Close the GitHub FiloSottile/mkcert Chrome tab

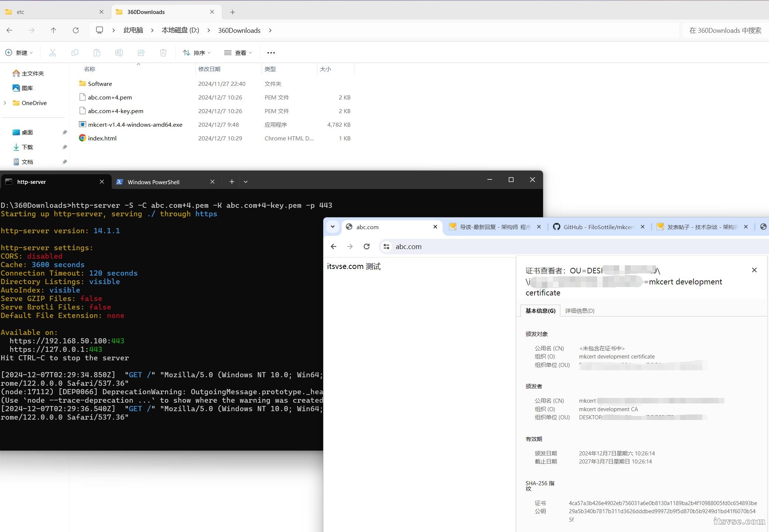pos(643,227)
